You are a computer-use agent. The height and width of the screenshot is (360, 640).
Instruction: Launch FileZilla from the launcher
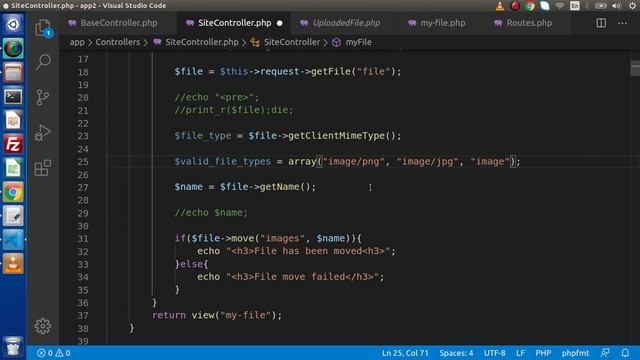pyautogui.click(x=13, y=144)
